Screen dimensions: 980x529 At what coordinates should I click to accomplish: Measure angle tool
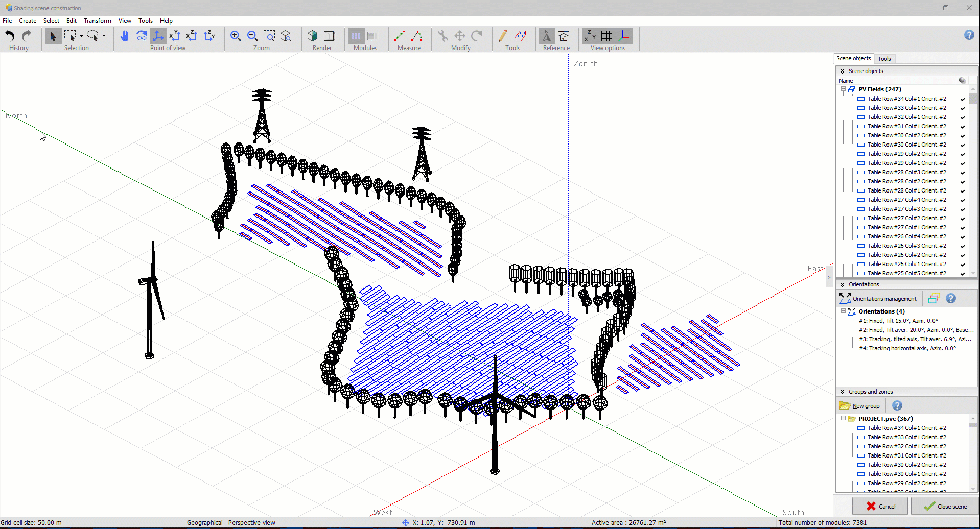coord(417,36)
